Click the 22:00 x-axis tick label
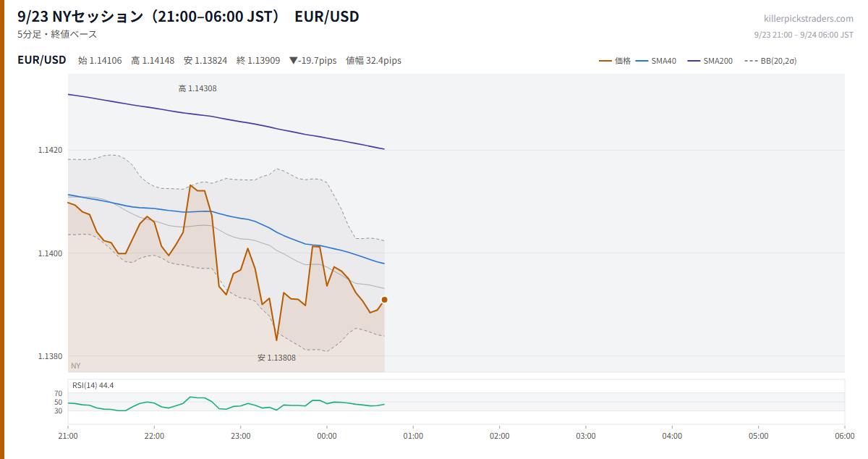868x459 pixels. click(x=154, y=436)
